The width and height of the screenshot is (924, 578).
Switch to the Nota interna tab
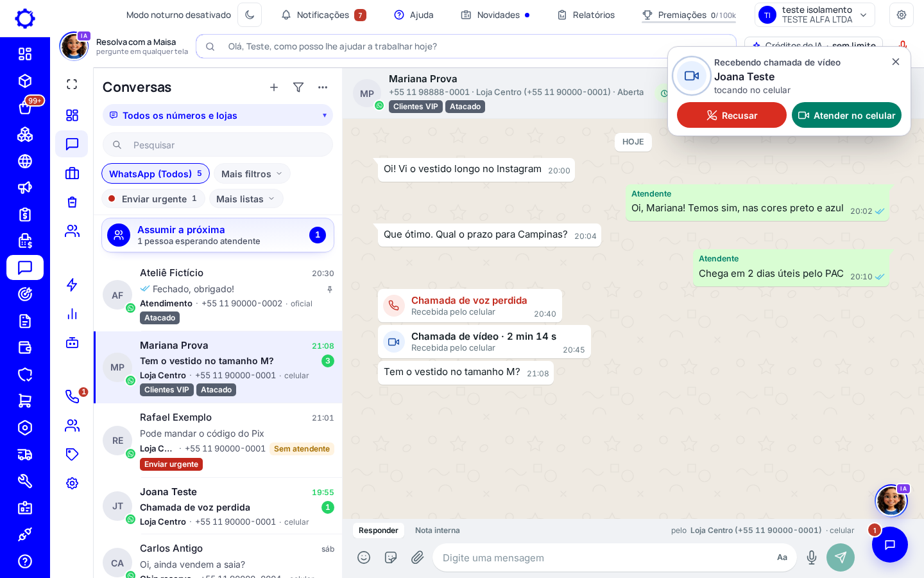pos(437,530)
